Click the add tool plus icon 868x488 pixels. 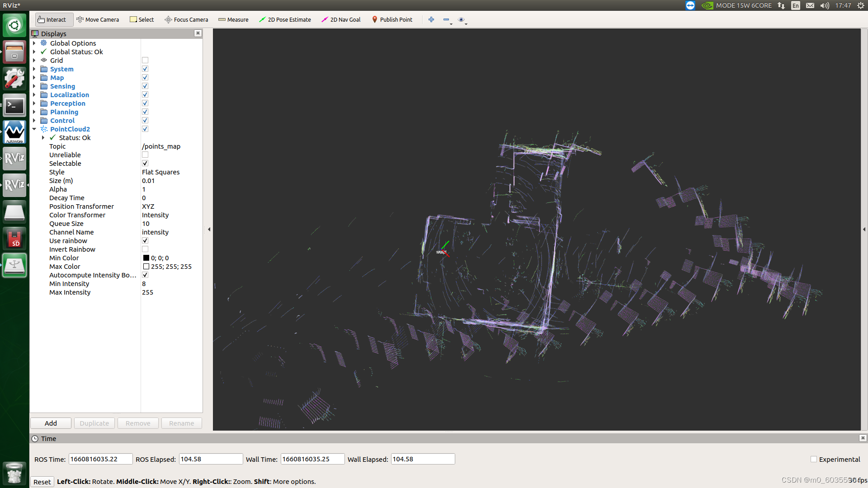coord(431,19)
